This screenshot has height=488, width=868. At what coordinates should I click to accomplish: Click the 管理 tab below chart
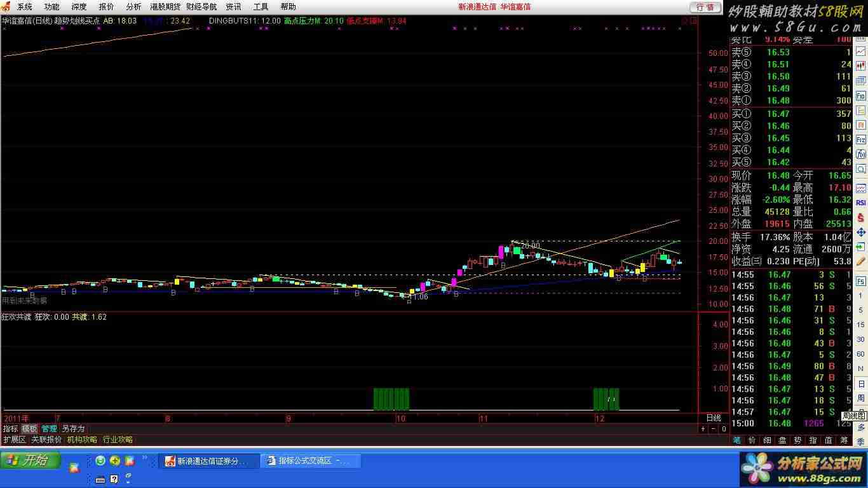coord(49,429)
